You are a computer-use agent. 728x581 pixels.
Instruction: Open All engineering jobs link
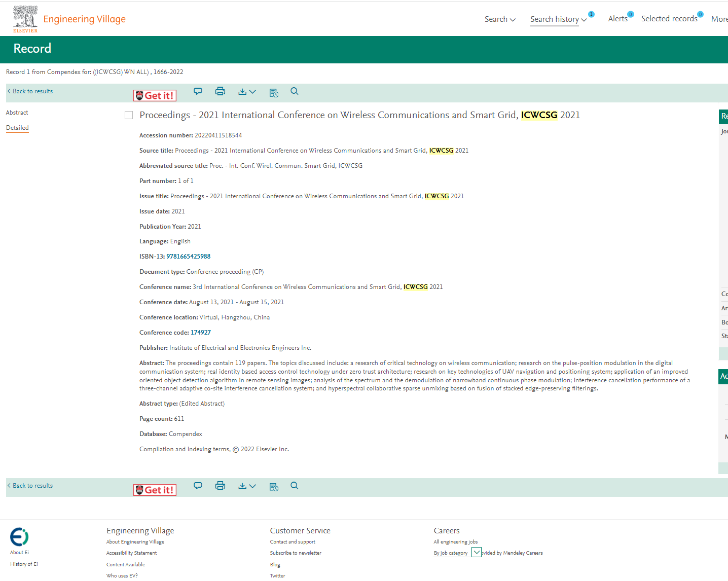click(456, 542)
